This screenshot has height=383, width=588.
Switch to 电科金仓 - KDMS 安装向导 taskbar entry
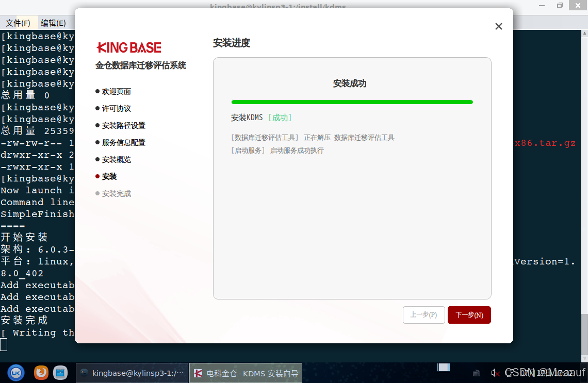[246, 373]
